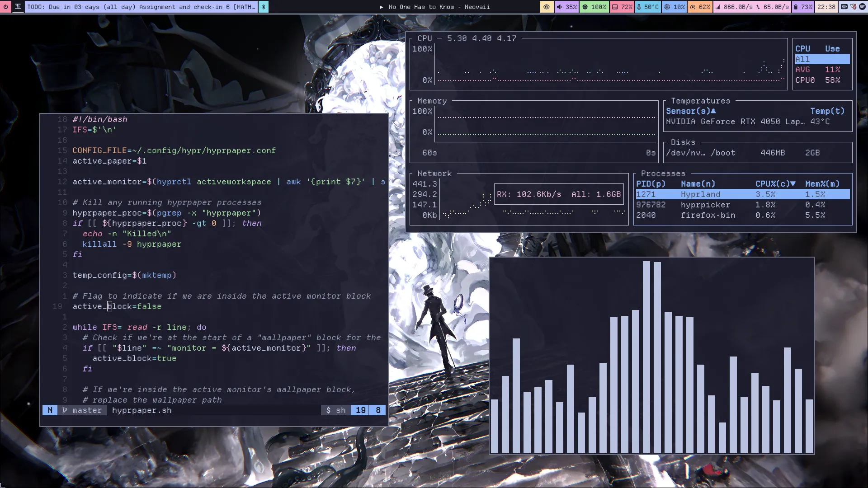Place cursor on 'temp_config=$(mktemp)' line
Image resolution: width=868 pixels, height=488 pixels.
click(x=124, y=275)
